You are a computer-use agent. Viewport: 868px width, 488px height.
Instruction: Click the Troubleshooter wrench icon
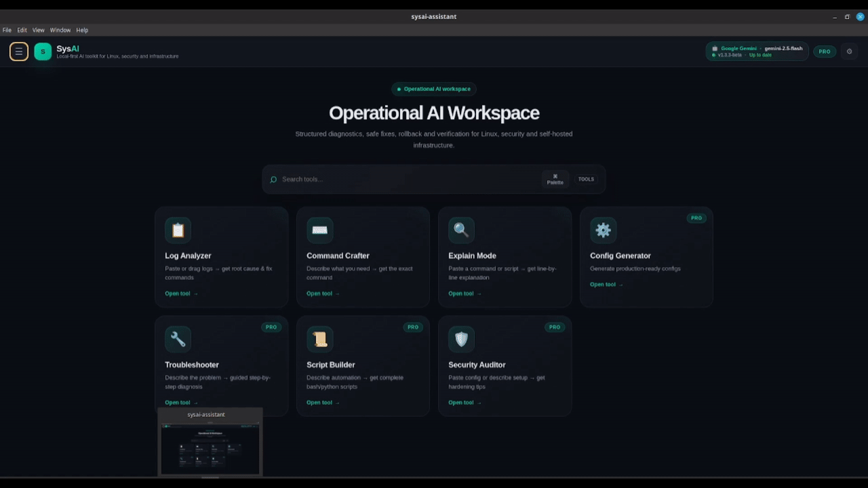tap(178, 340)
